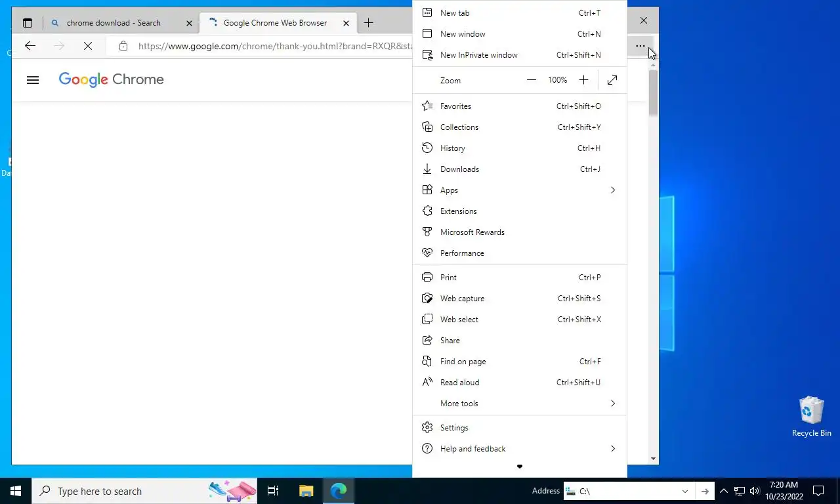Open Downloads from the menu
840x504 pixels.
(520, 169)
